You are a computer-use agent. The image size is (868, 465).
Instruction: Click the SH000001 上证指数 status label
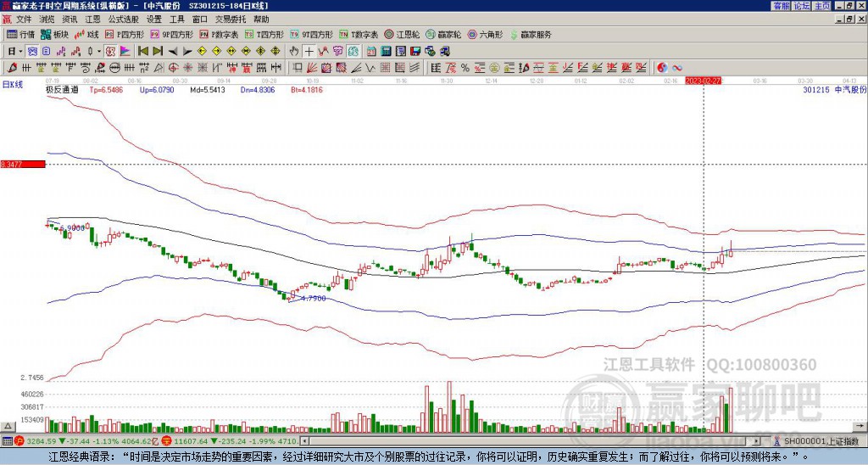818,441
